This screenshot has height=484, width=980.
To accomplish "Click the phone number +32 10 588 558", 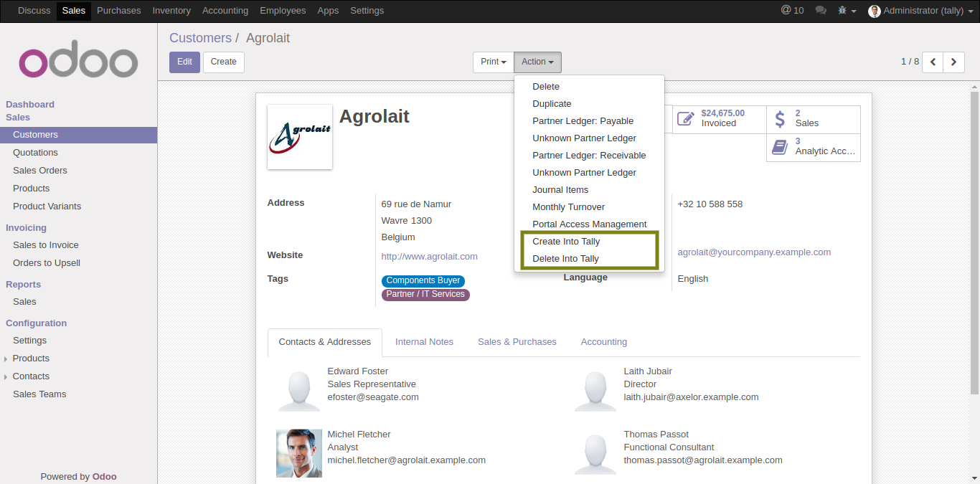I will click(710, 204).
